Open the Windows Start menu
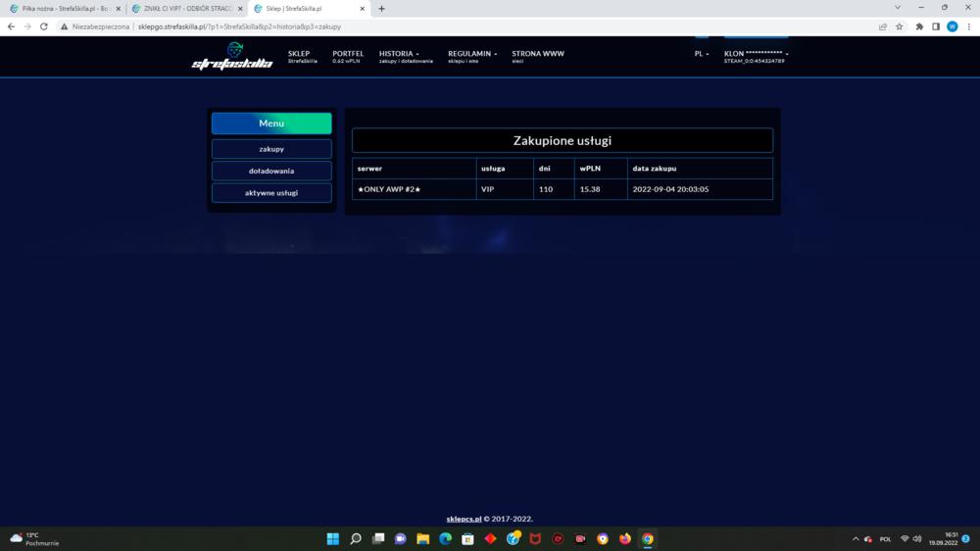Image resolution: width=980 pixels, height=551 pixels. (x=333, y=538)
